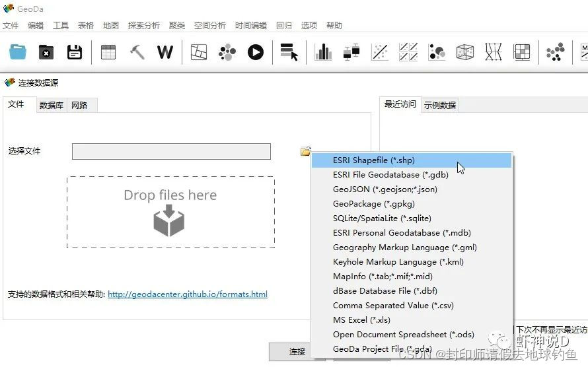Select MapInfo (*.tab;*.mif;*.mid)
Screen dimensions: 588x367
(x=412, y=277)
